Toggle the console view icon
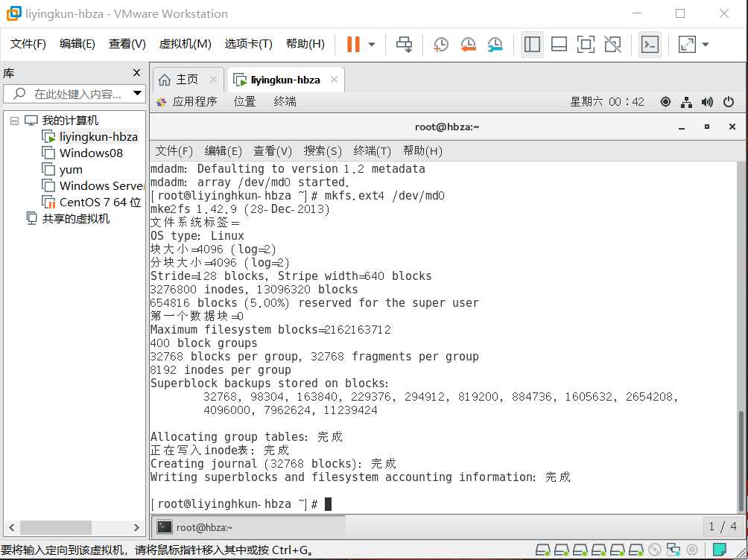Viewport: 748px width, 560px height. point(650,45)
